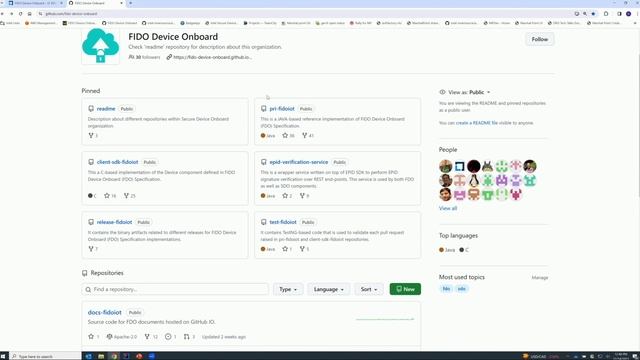Click the taskbar search box
The image size is (640, 360).
tap(45, 356)
